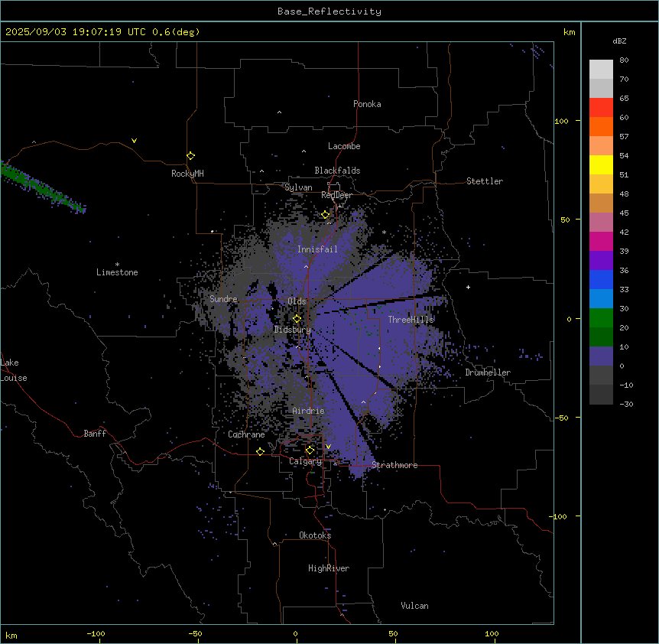Click the yellow diamond marker south of RedDeer
This screenshot has height=644, width=659.
click(326, 215)
